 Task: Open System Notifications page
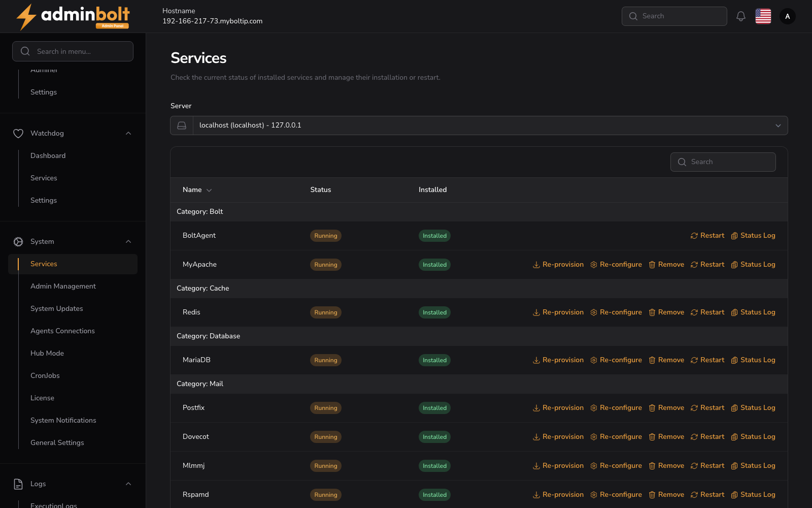pos(63,421)
